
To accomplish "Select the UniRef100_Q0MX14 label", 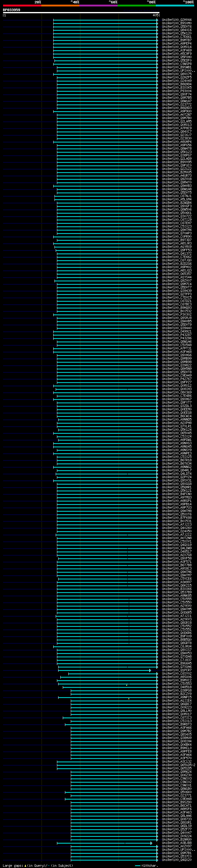I will (176, 47).
